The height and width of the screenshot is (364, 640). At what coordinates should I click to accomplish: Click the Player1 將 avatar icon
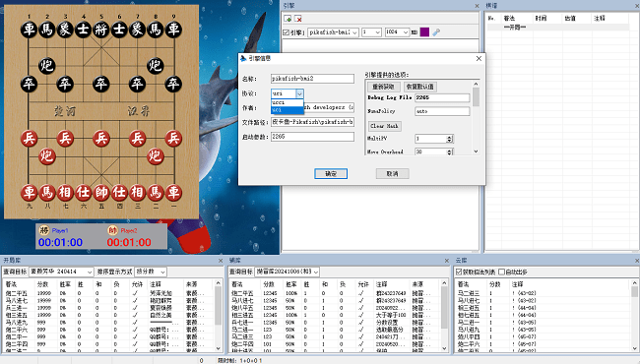44,231
